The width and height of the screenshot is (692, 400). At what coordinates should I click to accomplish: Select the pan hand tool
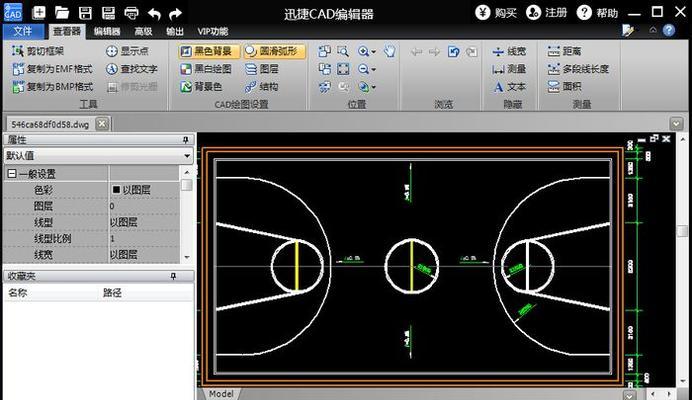(389, 51)
